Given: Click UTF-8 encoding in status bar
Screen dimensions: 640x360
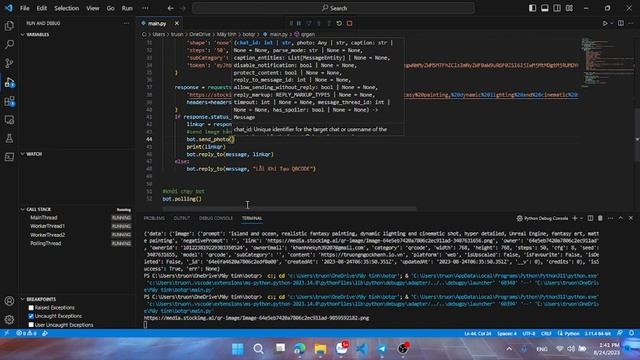Looking at the screenshot, I should [529, 333].
